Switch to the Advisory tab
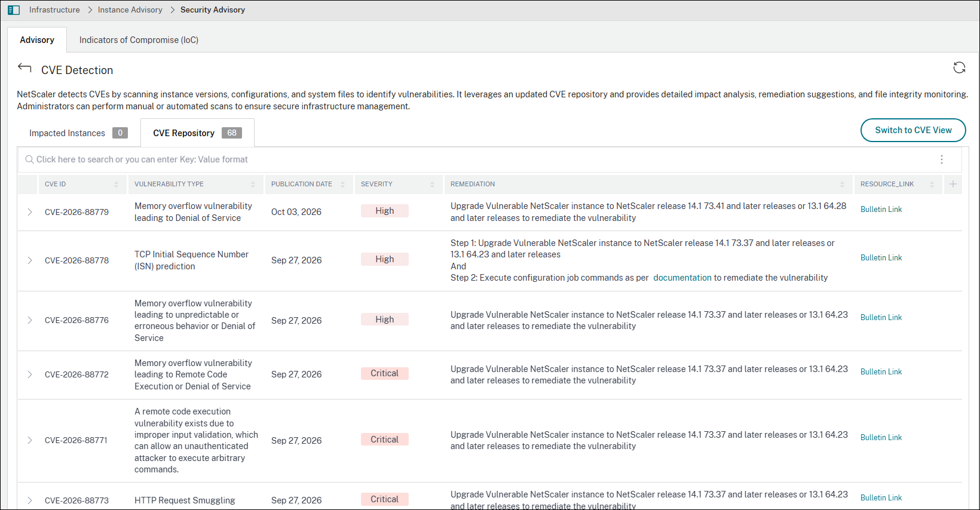 [x=37, y=40]
